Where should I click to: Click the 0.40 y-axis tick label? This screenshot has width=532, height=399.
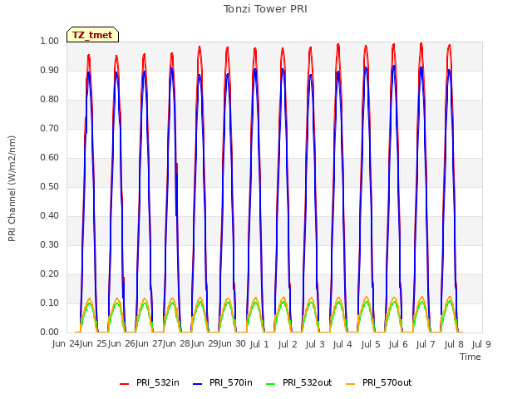coord(49,216)
